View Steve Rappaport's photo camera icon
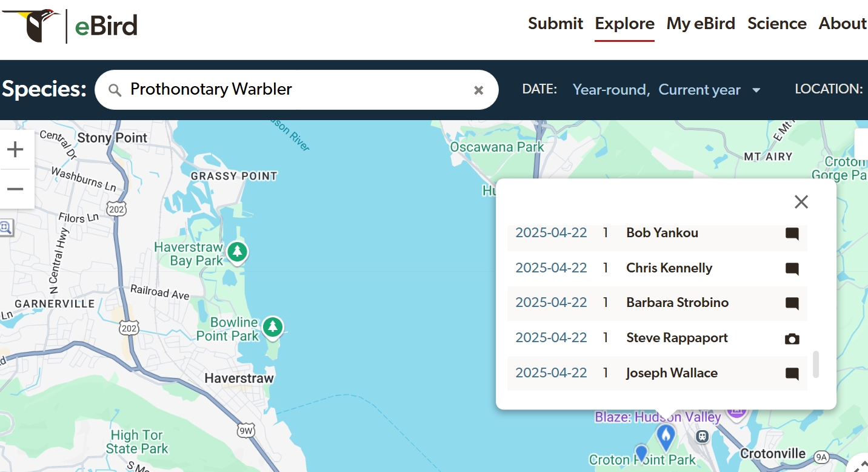This screenshot has width=868, height=472. (792, 339)
